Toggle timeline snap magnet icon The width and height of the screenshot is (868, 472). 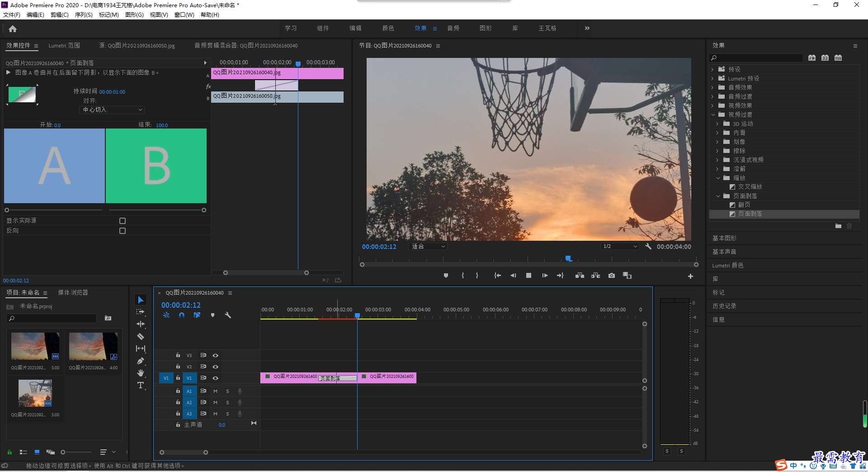[x=182, y=315]
